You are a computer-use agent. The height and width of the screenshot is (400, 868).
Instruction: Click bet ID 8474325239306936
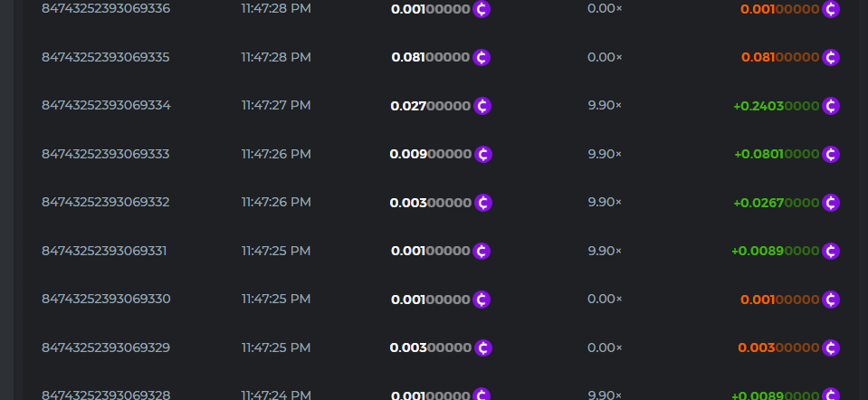pos(106,9)
